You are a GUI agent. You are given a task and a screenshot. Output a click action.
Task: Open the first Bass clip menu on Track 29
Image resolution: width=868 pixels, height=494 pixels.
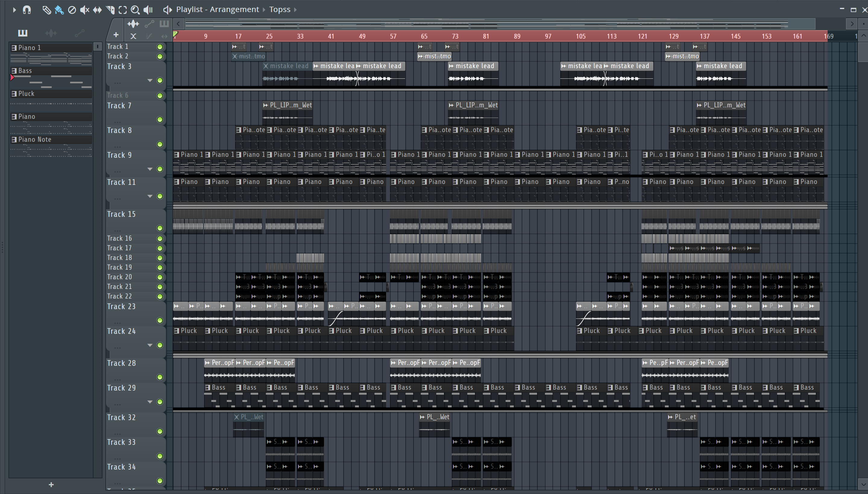click(x=207, y=388)
